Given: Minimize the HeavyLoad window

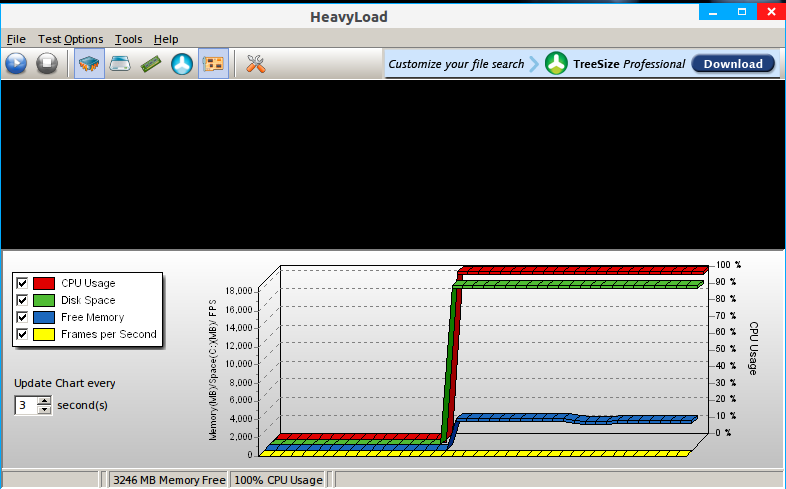Looking at the screenshot, I should click(713, 12).
